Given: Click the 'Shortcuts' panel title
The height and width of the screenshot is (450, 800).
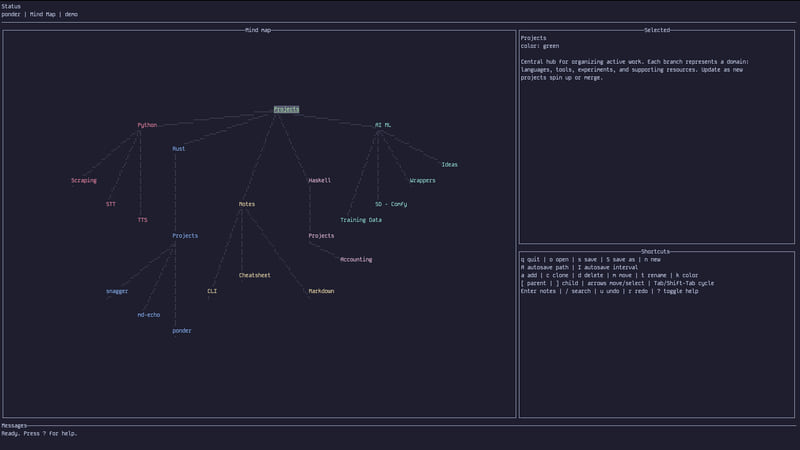Looking at the screenshot, I should coord(655,252).
